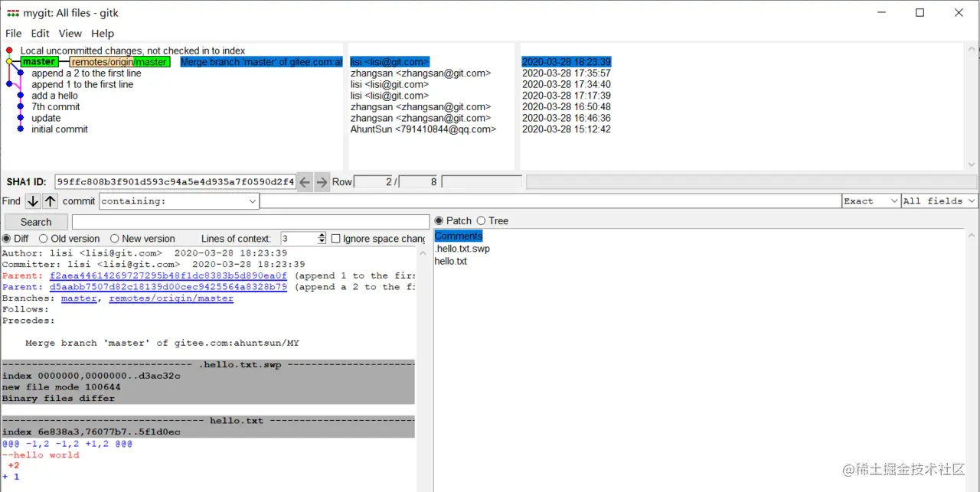Open the View menu
This screenshot has width=980, height=492.
pos(70,34)
